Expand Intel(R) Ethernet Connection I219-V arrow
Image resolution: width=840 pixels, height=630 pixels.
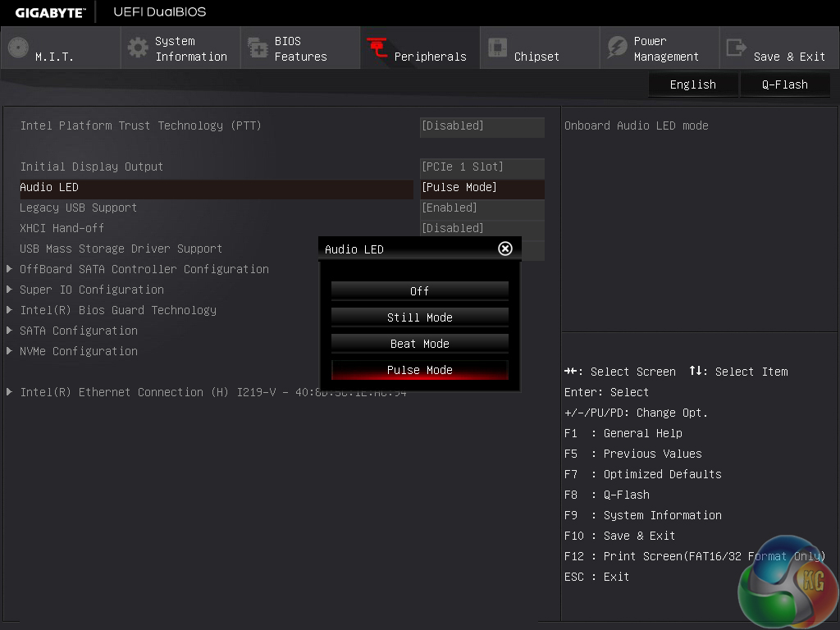point(9,392)
